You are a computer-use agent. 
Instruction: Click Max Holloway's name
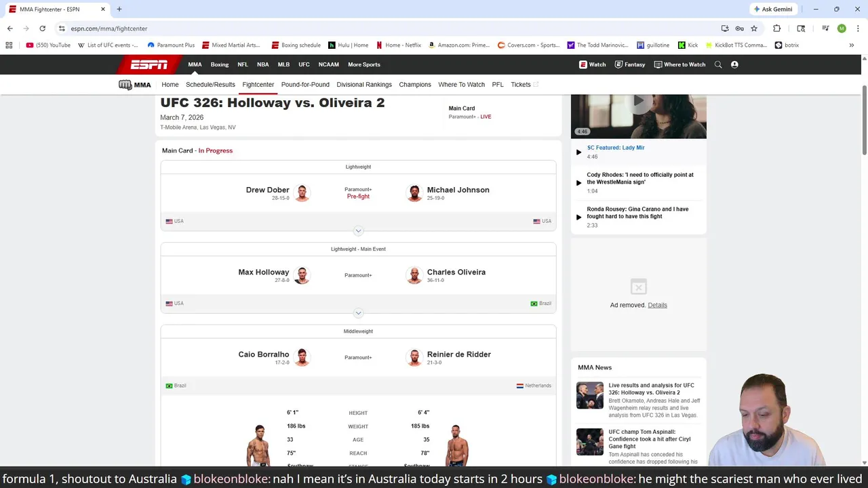point(264,272)
